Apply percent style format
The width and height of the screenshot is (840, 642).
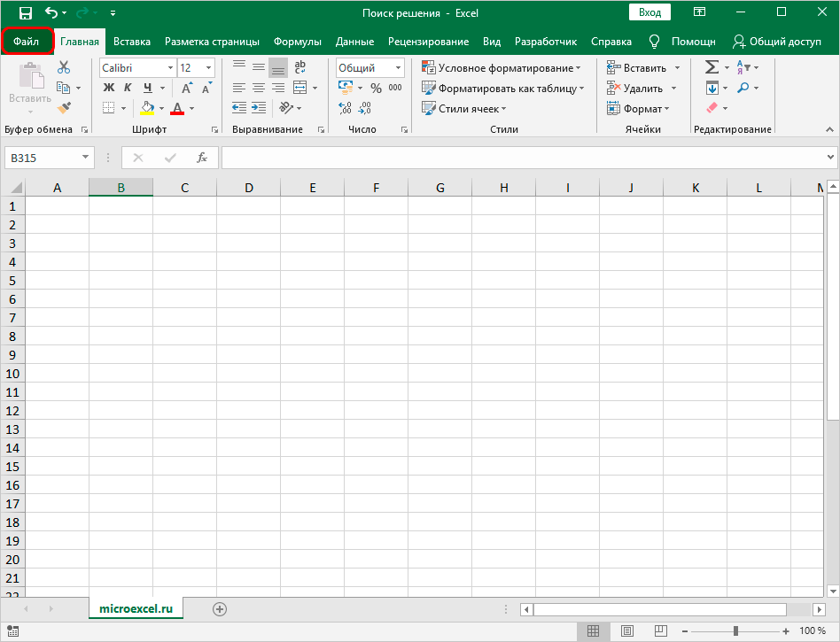[x=376, y=88]
